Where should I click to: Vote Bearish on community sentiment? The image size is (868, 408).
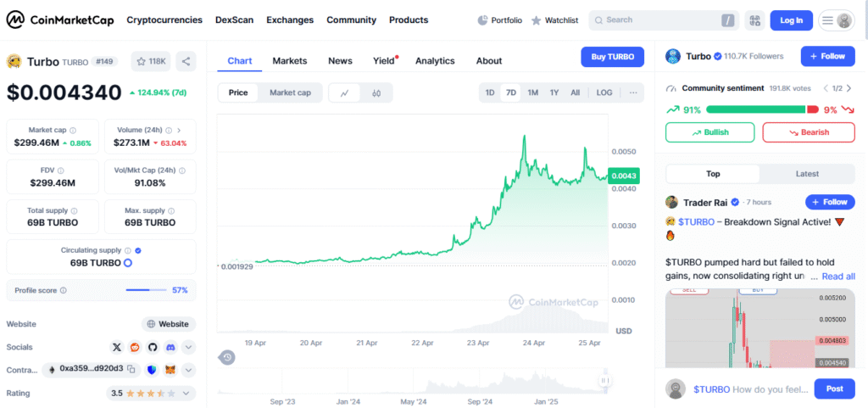coord(809,132)
